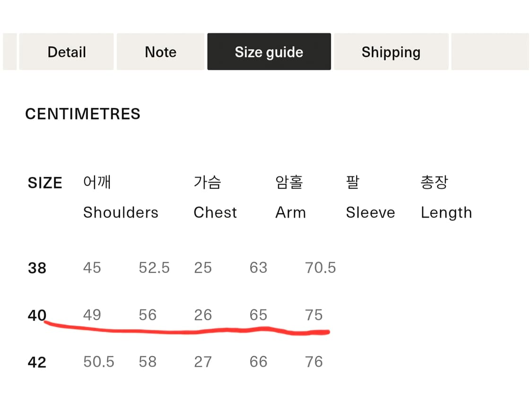Select the 70.5 value in row 38

(x=320, y=268)
